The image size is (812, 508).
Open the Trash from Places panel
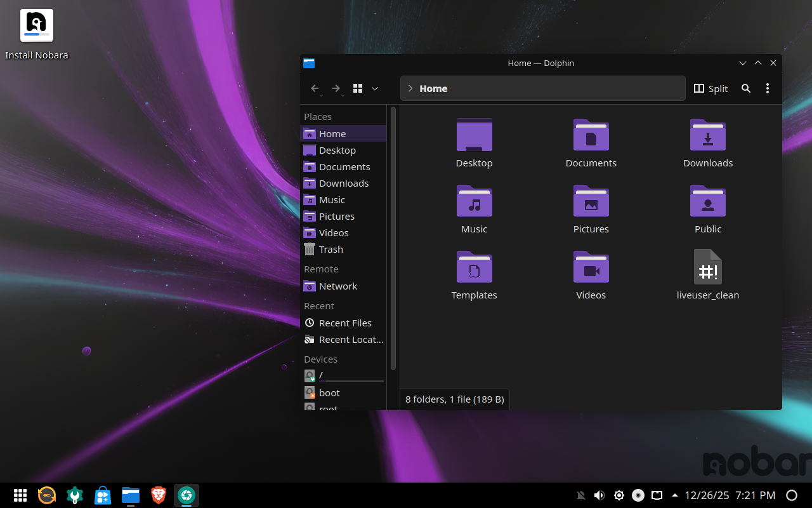(331, 249)
